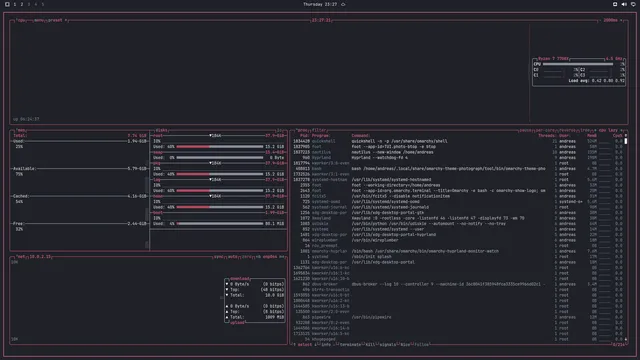Screen dimensions: 640x360
Task: Cycle the btop preset option
Action: (x=55, y=20)
